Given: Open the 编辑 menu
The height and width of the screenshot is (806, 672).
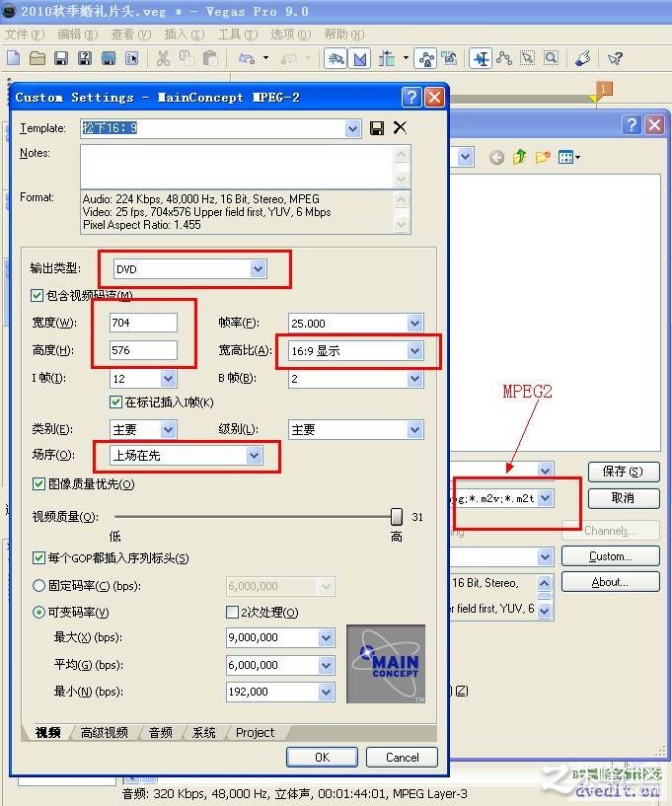Looking at the screenshot, I should tap(78, 35).
